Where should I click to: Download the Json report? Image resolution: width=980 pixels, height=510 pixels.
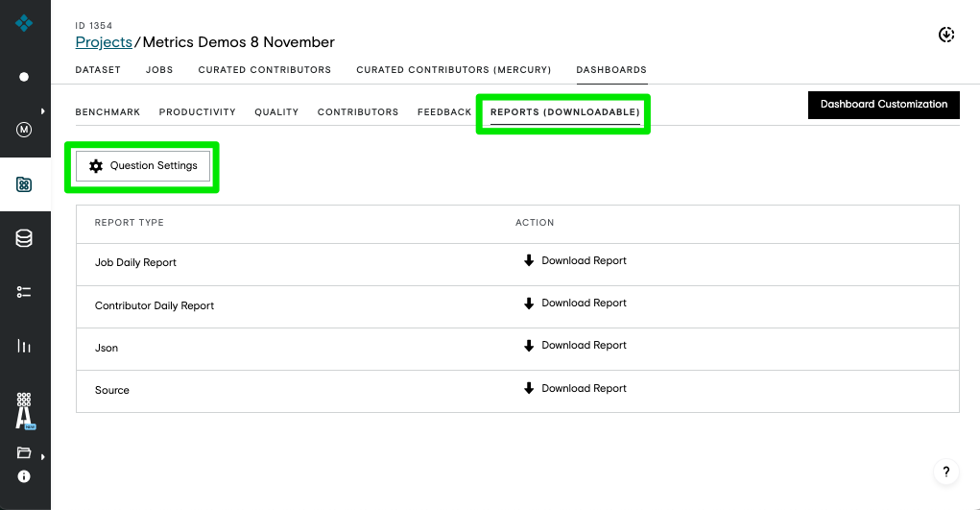pyautogui.click(x=575, y=346)
